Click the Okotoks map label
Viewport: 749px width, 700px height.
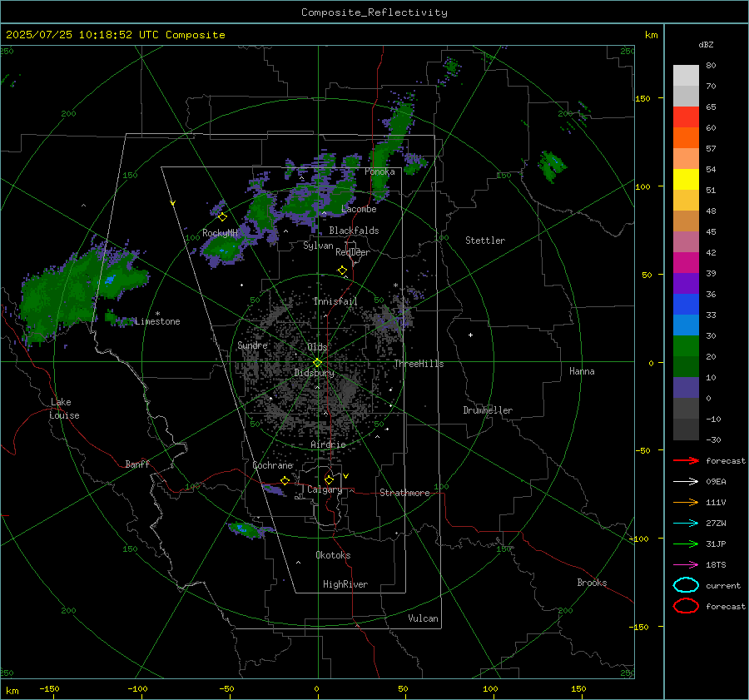pos(333,555)
